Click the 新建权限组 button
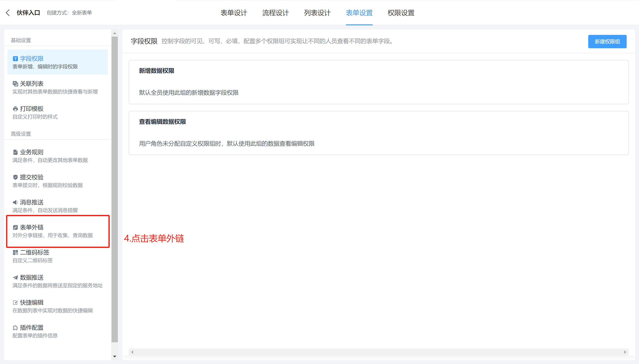 coord(607,42)
